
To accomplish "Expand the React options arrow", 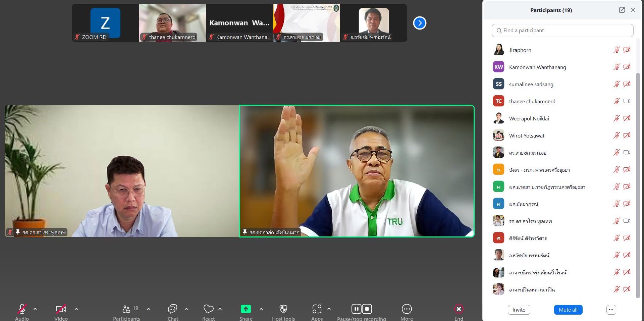I will (x=220, y=309).
